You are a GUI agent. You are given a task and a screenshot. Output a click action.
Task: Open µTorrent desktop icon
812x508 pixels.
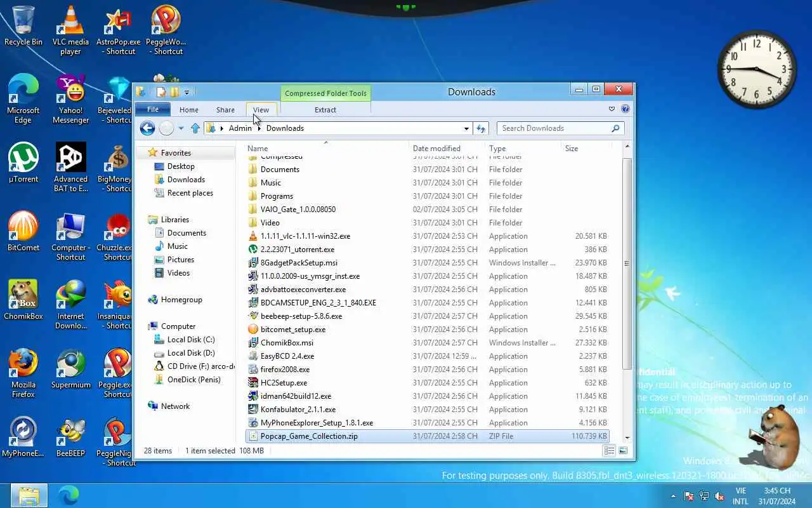click(x=23, y=163)
